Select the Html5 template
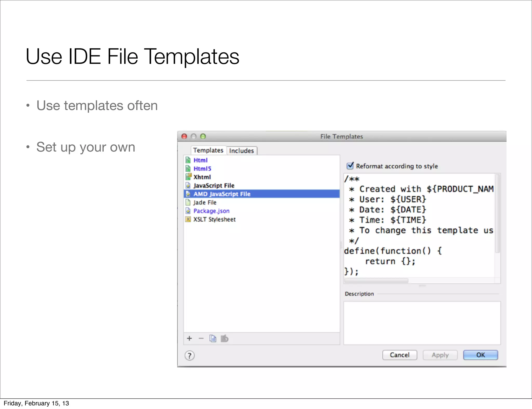This screenshot has height=409, width=532. click(x=262, y=169)
